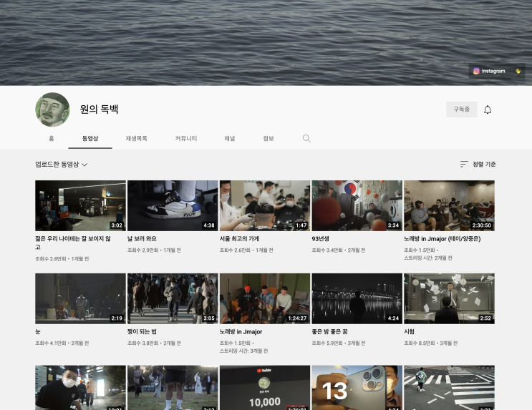Click the notification bell icon
This screenshot has height=410, width=532.
pos(488,109)
